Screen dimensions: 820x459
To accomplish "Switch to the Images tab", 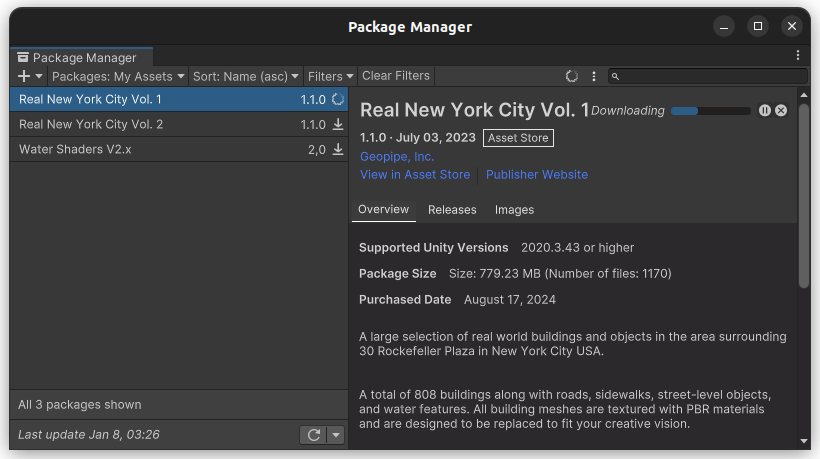I will pyautogui.click(x=514, y=210).
